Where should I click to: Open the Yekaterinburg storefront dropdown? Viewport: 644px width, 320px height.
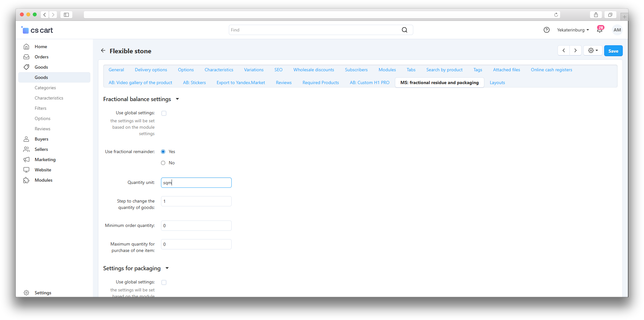(573, 30)
